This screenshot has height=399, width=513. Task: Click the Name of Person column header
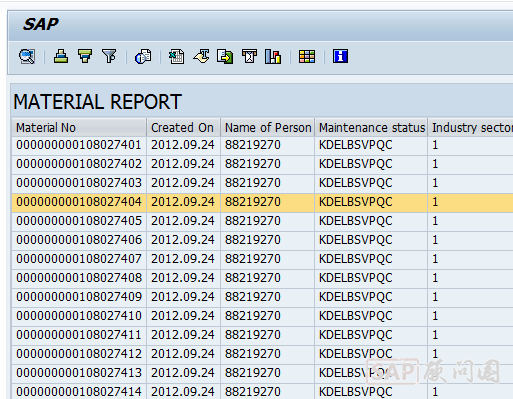tap(267, 128)
